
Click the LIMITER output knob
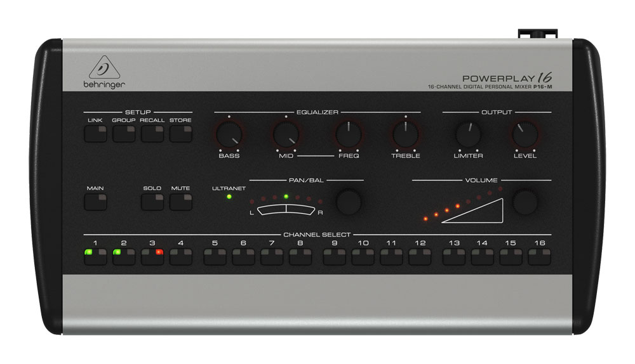(468, 134)
